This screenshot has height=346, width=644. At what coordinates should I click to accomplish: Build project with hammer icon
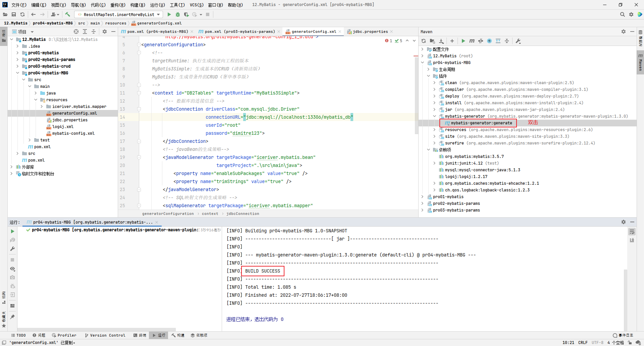click(x=68, y=14)
